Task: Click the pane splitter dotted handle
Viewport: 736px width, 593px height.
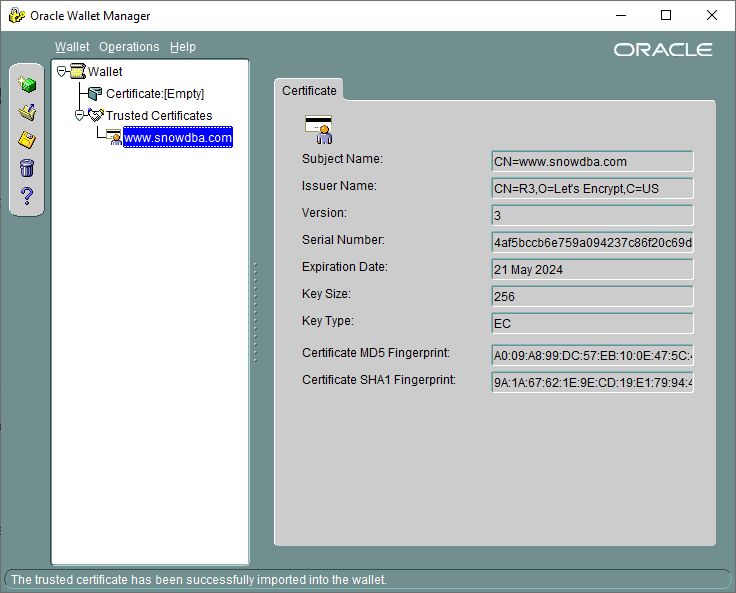Action: tap(255, 313)
